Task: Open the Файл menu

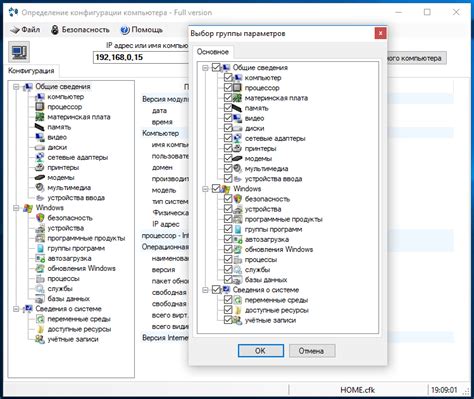Action: tap(25, 30)
